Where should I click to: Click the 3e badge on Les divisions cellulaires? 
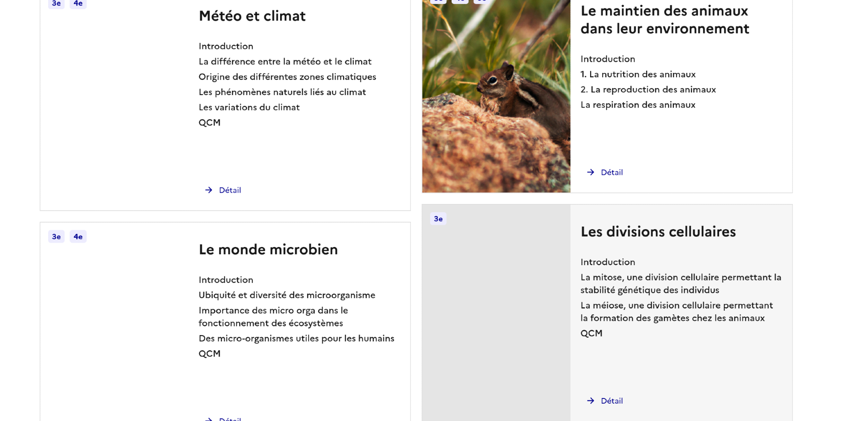(438, 219)
